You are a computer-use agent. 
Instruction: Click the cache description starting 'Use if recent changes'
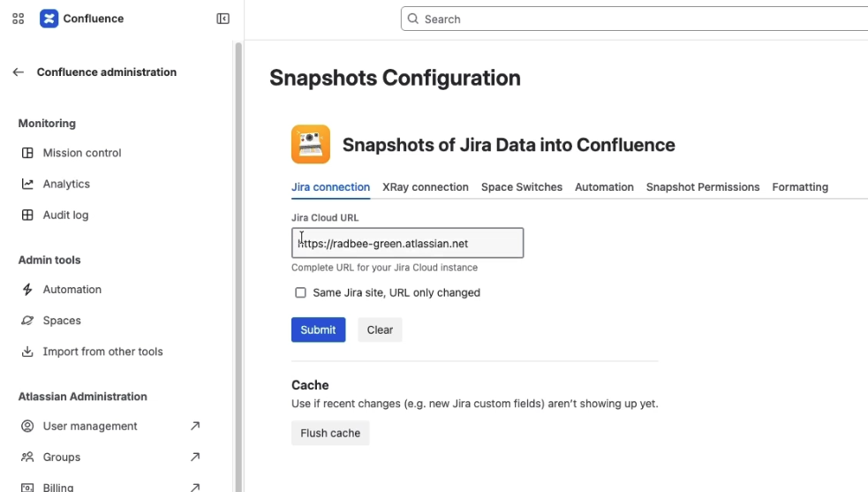coord(474,404)
